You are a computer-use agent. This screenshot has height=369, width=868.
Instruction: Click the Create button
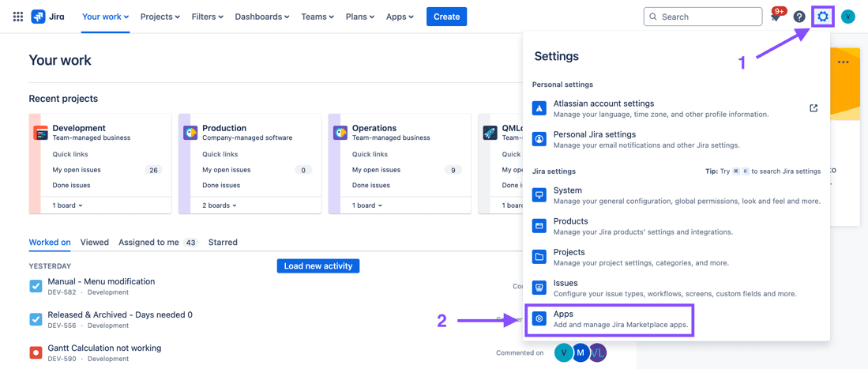point(446,17)
